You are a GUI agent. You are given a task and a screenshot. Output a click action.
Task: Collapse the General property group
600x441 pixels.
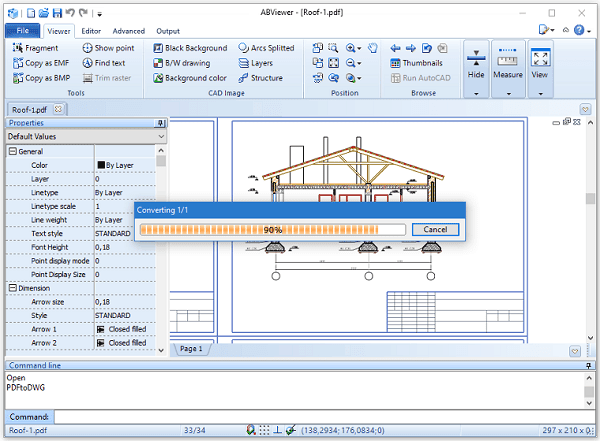click(x=13, y=151)
